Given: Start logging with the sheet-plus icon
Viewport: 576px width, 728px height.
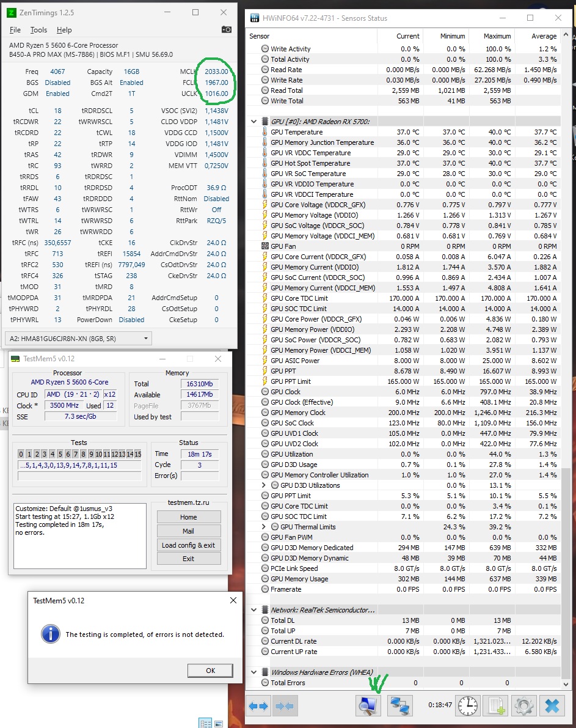Looking at the screenshot, I should click(496, 706).
